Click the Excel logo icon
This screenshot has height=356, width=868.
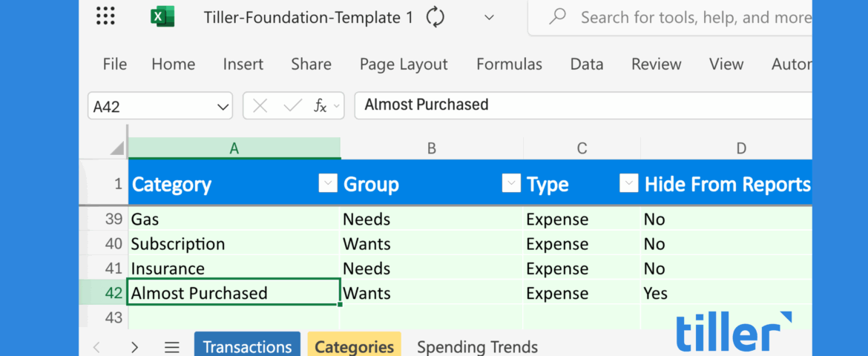[x=162, y=16]
